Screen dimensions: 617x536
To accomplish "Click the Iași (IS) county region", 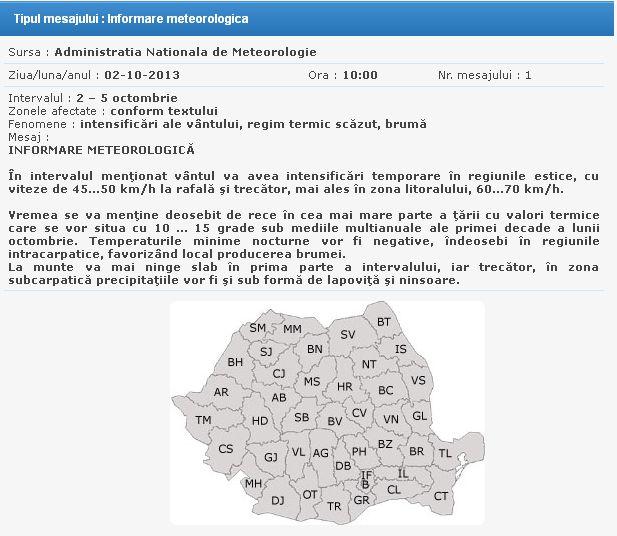I will click(x=400, y=349).
